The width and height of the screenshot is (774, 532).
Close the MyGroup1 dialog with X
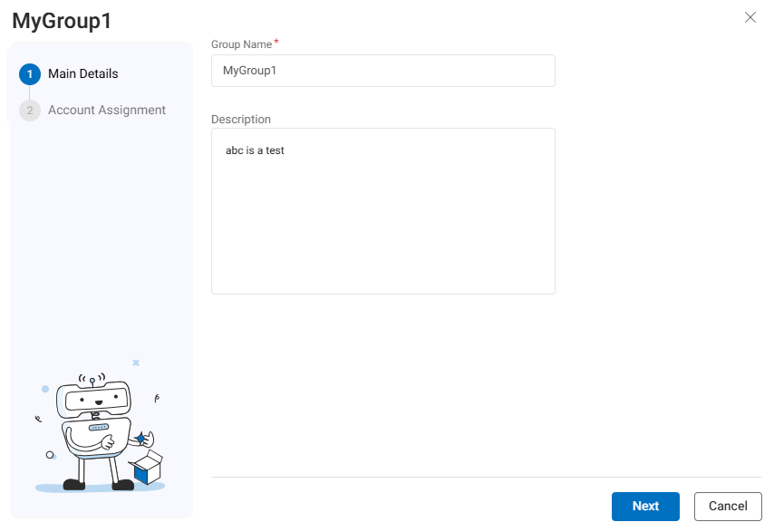[750, 17]
